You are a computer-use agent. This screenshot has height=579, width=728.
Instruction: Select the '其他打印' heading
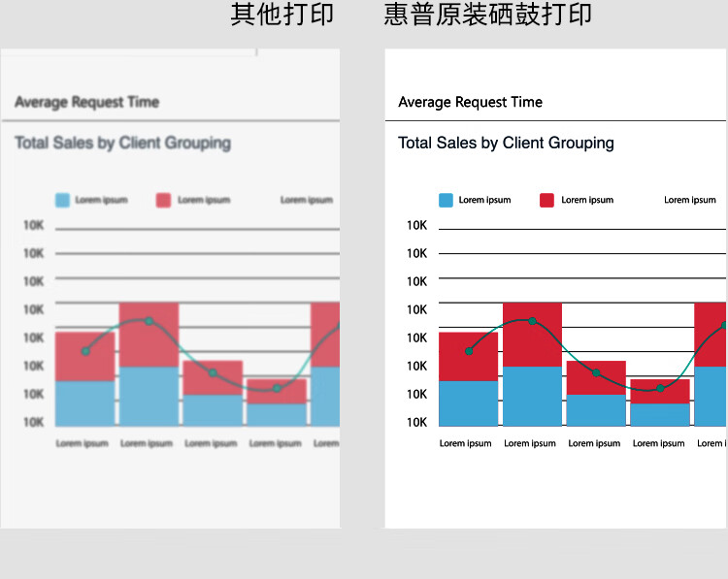point(281,15)
